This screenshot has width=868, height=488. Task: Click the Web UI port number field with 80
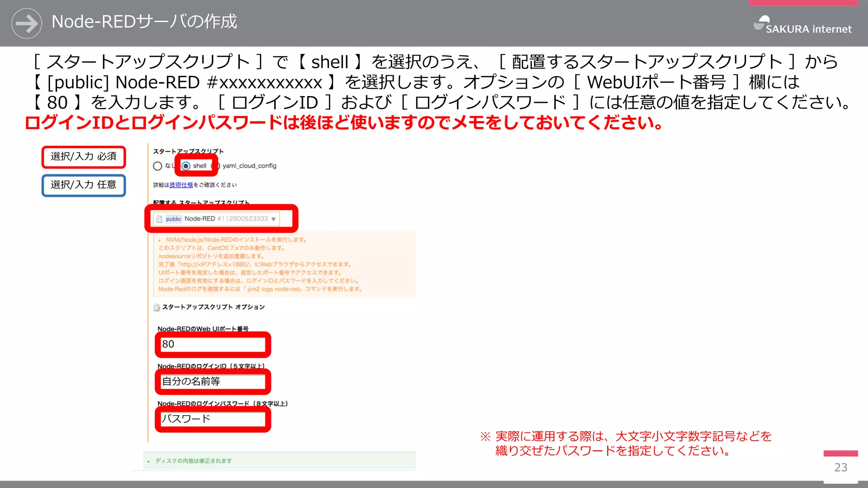213,344
